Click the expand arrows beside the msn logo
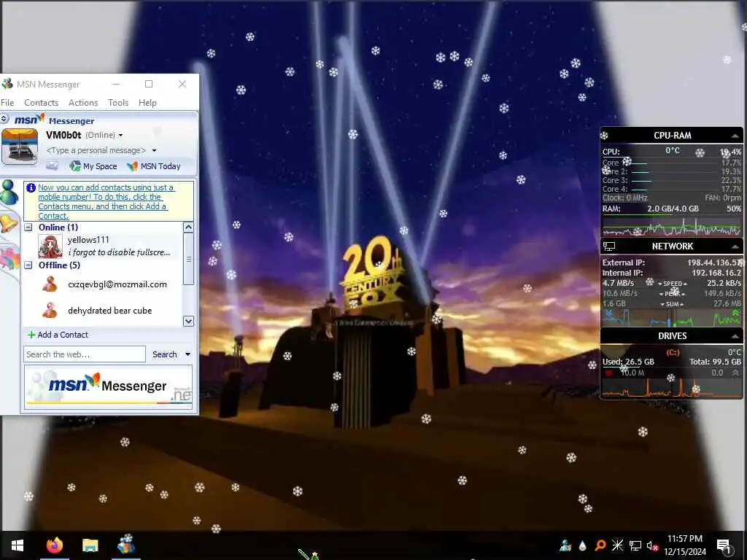This screenshot has height=560, width=747. (x=5, y=119)
